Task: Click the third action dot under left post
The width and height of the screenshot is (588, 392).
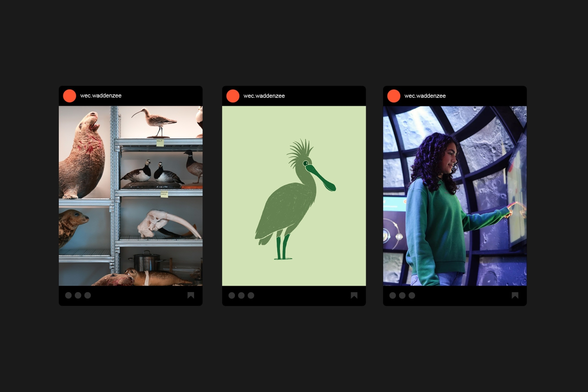Action: (x=88, y=295)
